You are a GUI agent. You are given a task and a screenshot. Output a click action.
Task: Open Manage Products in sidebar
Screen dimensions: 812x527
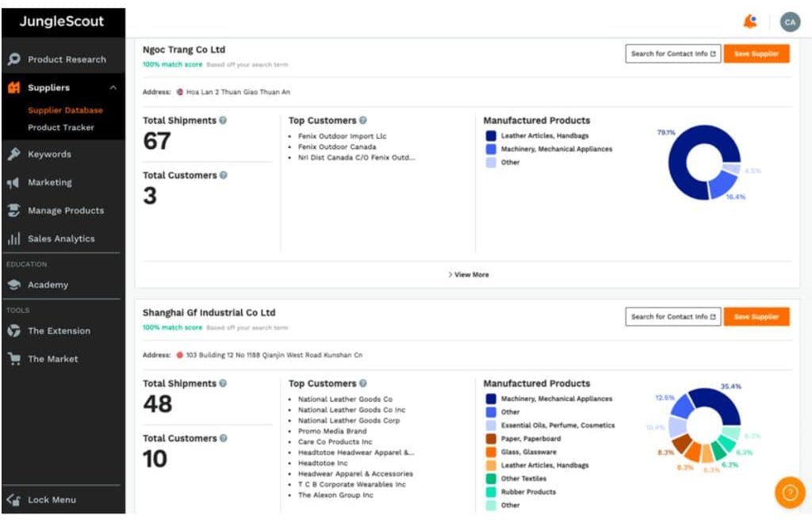[x=63, y=210]
